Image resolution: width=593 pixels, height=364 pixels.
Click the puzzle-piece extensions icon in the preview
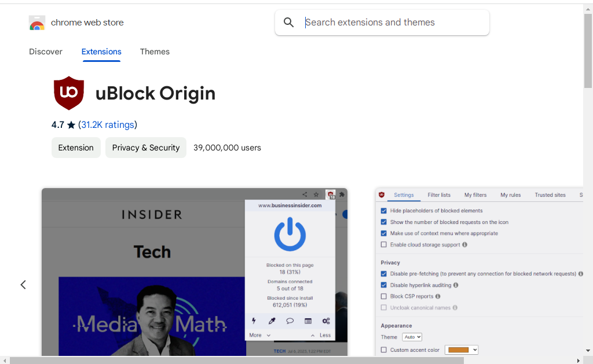pyautogui.click(x=342, y=194)
